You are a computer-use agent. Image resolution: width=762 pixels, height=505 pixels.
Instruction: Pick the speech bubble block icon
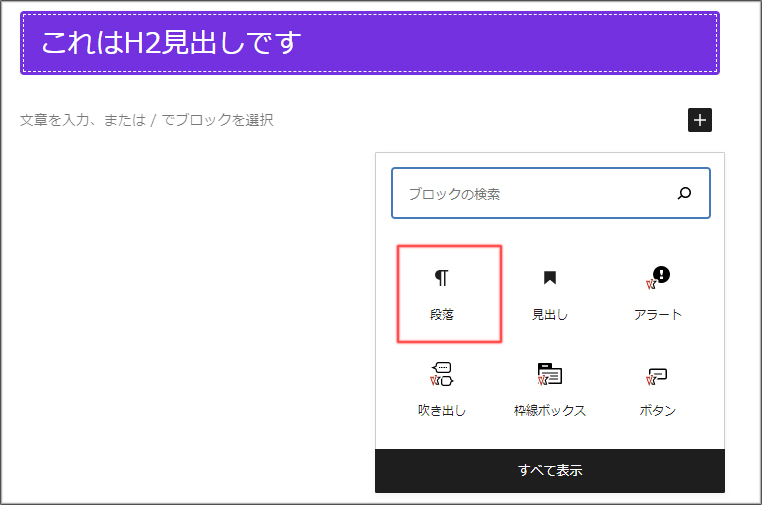(x=441, y=375)
